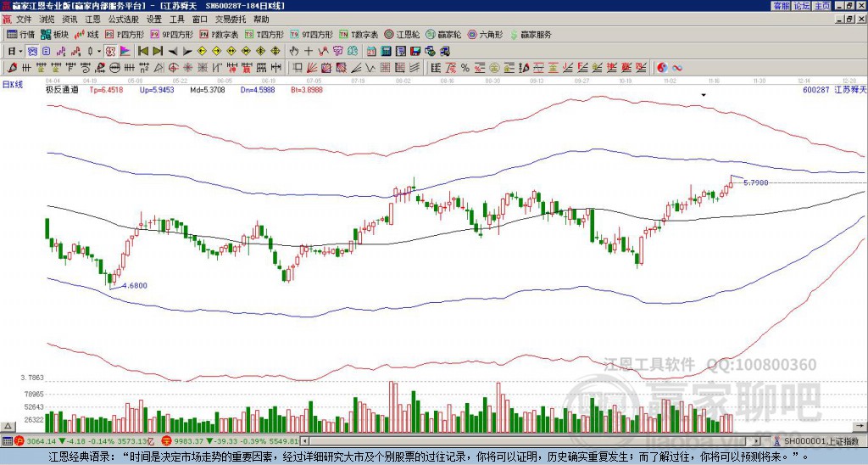Open the calendar icon
The width and height of the screenshot is (868, 465).
[x=371, y=52]
